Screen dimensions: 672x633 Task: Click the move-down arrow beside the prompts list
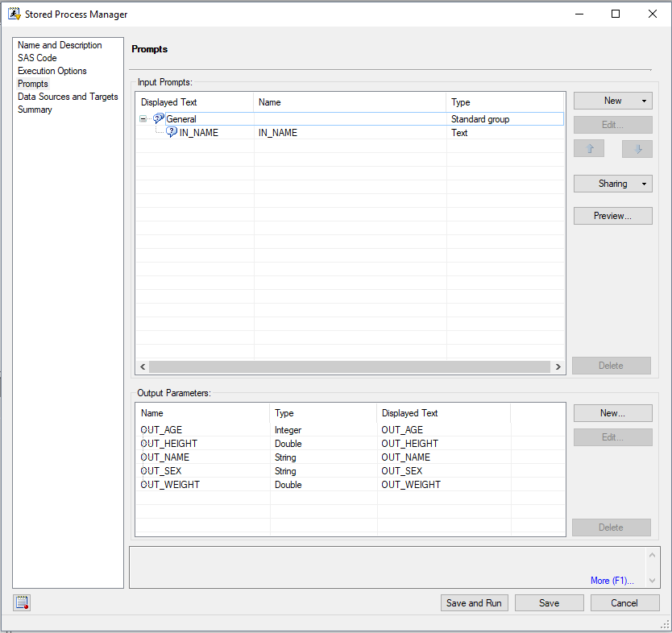click(x=637, y=148)
